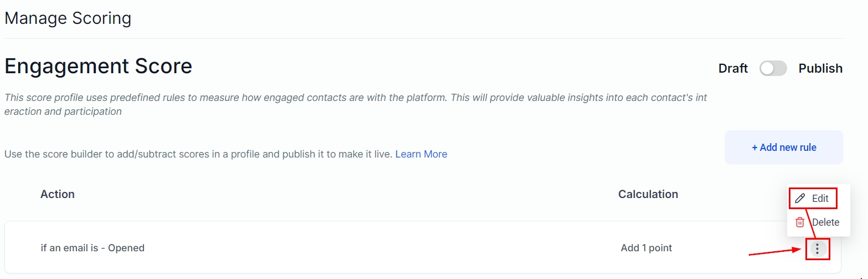Click the score builder instruction text
The height and width of the screenshot is (279, 868).
pyautogui.click(x=198, y=154)
